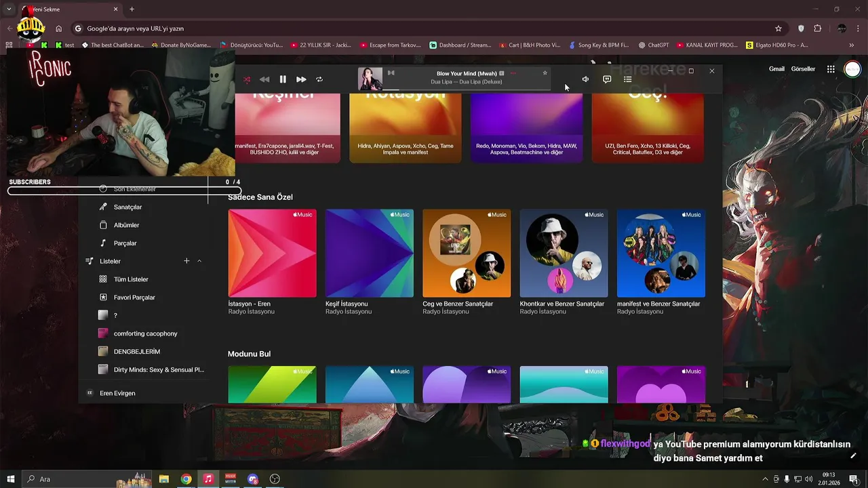Click the Modunu Bul heading
This screenshot has height=488, width=868.
tap(250, 354)
